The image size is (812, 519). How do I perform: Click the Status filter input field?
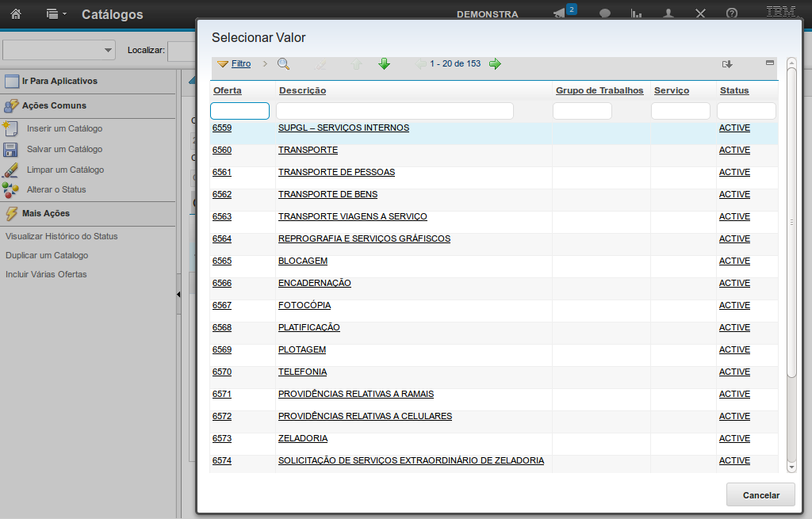pyautogui.click(x=746, y=111)
